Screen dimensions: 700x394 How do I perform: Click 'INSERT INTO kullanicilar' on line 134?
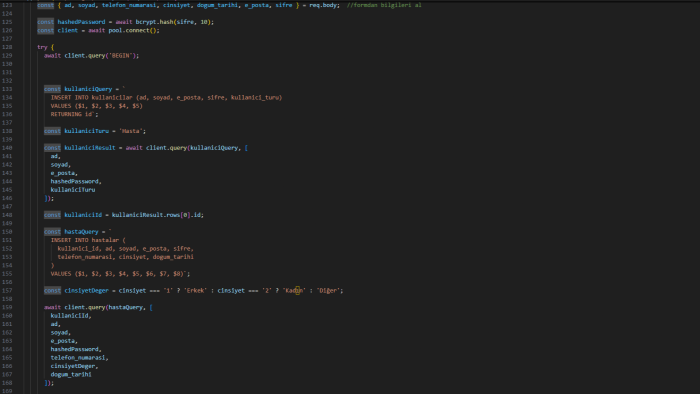pos(92,97)
